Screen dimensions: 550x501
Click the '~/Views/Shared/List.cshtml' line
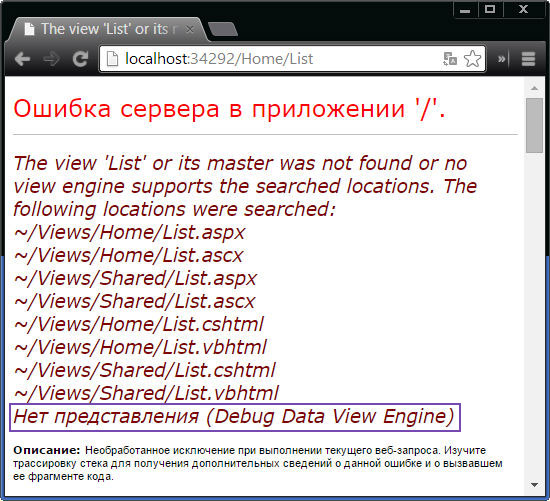click(x=144, y=370)
